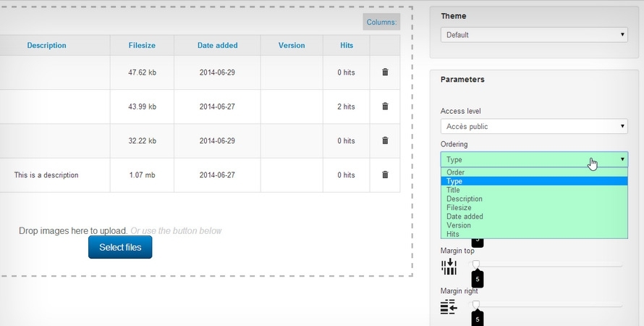
Task: Click the '32.22 kb' filesize cell
Action: (x=142, y=141)
